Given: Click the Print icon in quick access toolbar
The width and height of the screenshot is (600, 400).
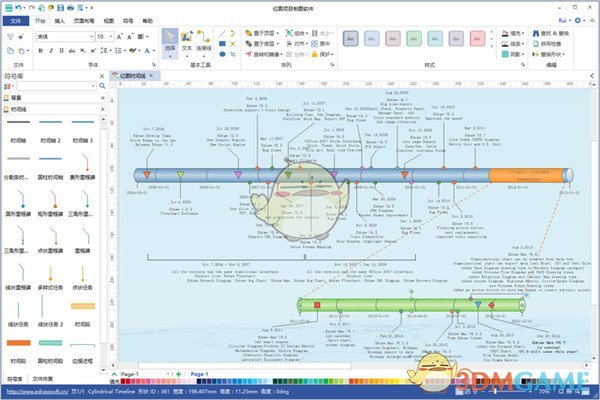Looking at the screenshot, I should pos(70,8).
